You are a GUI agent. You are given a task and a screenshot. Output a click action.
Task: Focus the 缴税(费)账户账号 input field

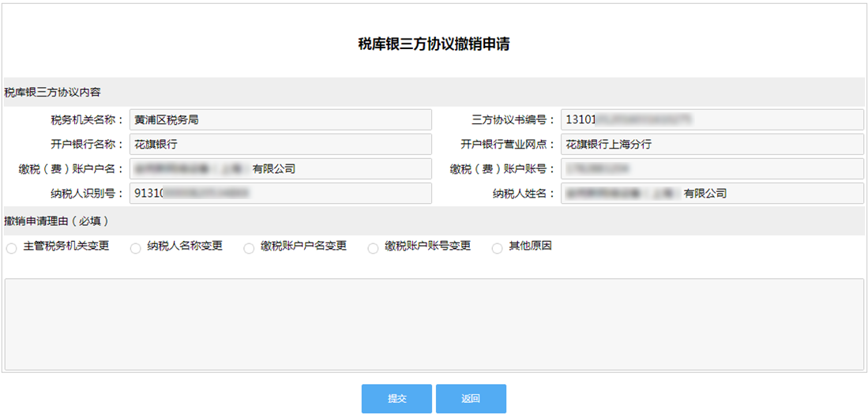click(712, 169)
